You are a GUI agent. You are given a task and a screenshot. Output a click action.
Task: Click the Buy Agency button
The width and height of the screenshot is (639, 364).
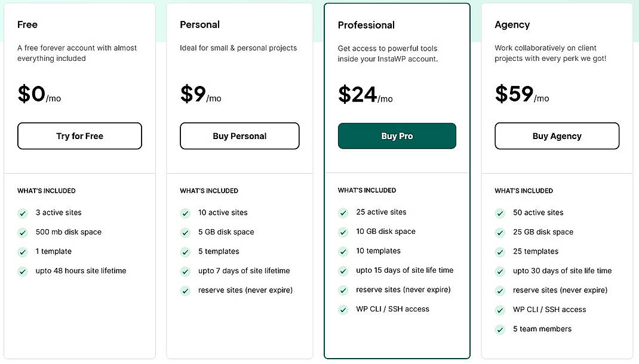coord(557,136)
